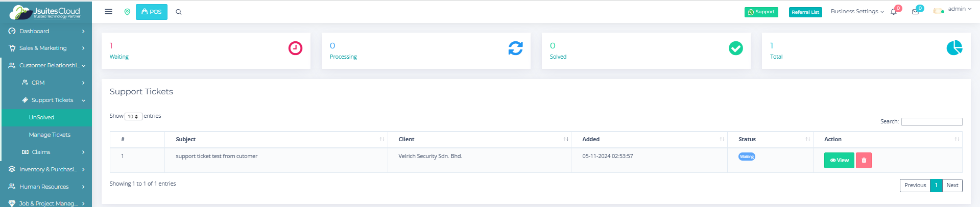The height and width of the screenshot is (207, 980).
Task: Open the Business Settings dropdown
Action: point(856,11)
